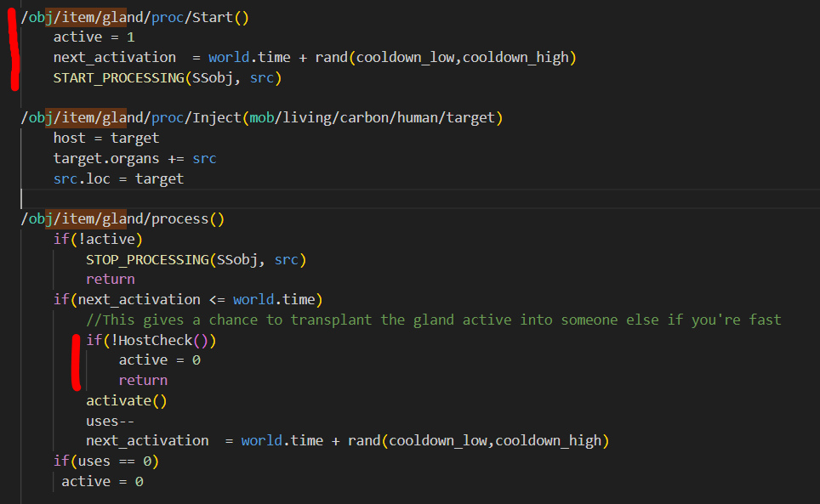Click 'if(next_activation <= world.time)' line
Viewport: 820px width, 504px height.
click(188, 300)
